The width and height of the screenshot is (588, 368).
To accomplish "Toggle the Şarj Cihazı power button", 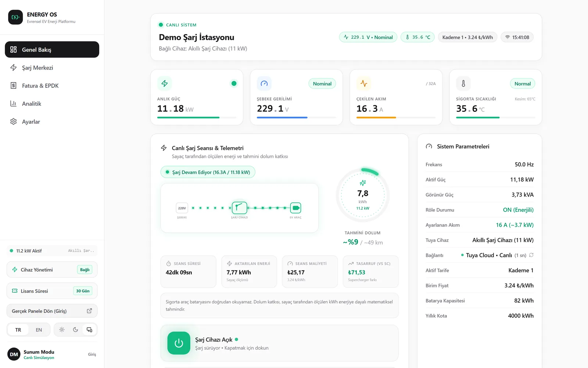I will pos(179,343).
